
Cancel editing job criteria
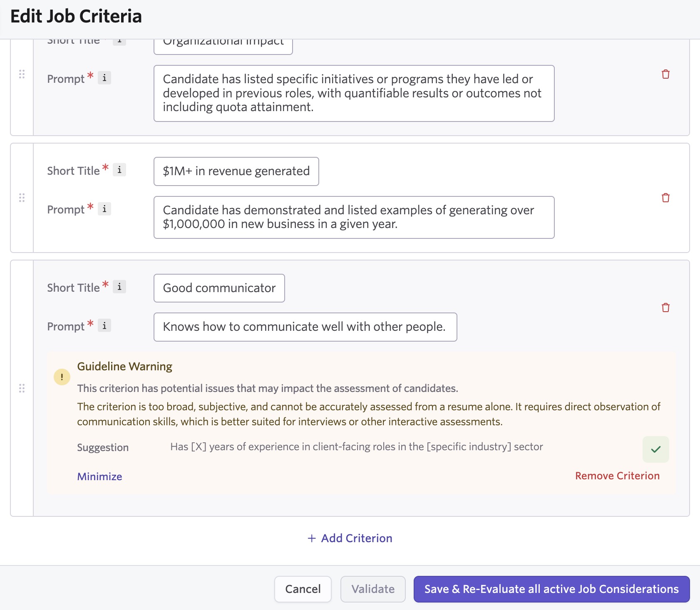303,589
